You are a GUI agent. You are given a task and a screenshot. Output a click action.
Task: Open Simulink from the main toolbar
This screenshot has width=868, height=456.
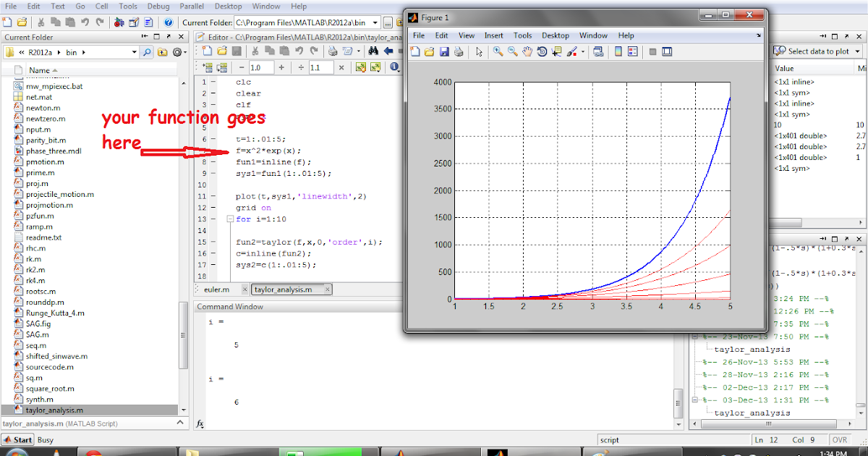pos(120,22)
